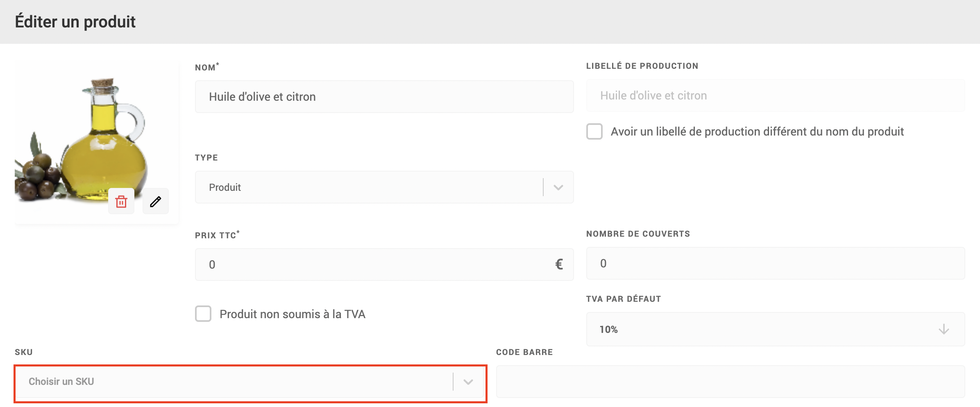Focus the Nombre de couverts field
The width and height of the screenshot is (980, 407).
point(775,264)
